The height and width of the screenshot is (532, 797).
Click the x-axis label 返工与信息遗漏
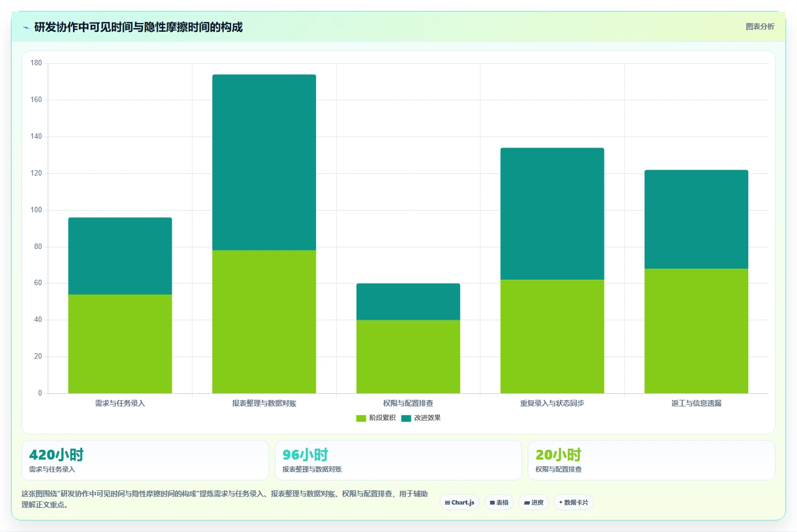pos(696,403)
